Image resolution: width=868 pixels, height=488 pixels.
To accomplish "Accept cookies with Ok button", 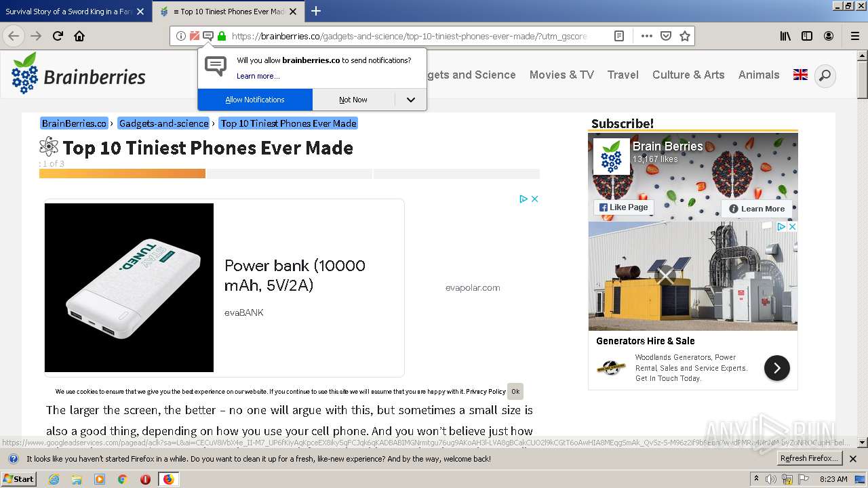I will click(x=515, y=391).
